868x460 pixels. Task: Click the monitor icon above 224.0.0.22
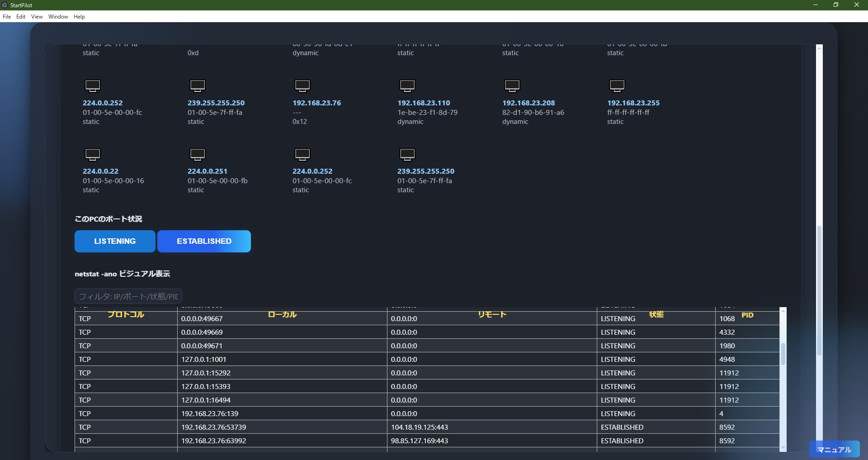[92, 154]
